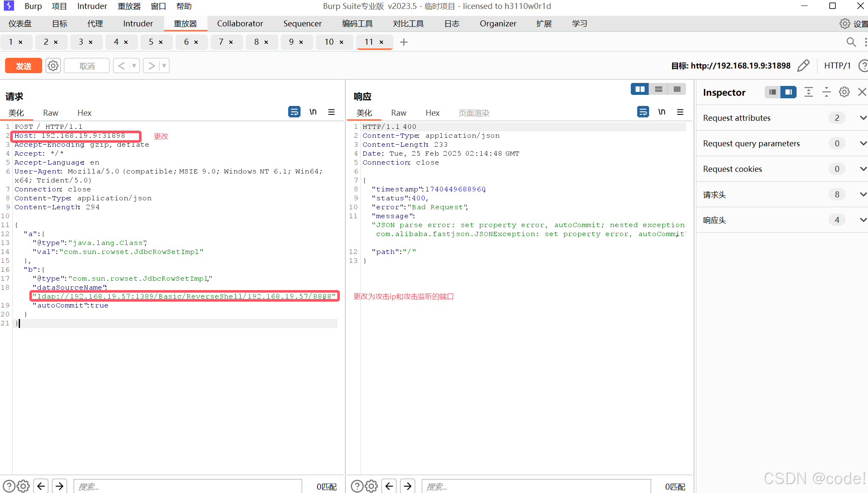Click the 取消 cancel button
Image resolution: width=868 pixels, height=493 pixels.
(x=87, y=66)
